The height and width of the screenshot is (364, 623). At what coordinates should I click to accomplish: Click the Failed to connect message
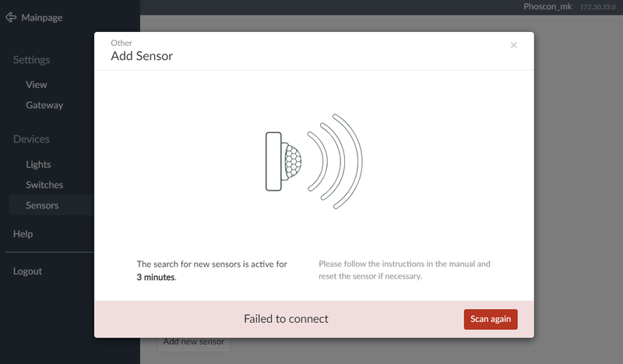coord(286,319)
